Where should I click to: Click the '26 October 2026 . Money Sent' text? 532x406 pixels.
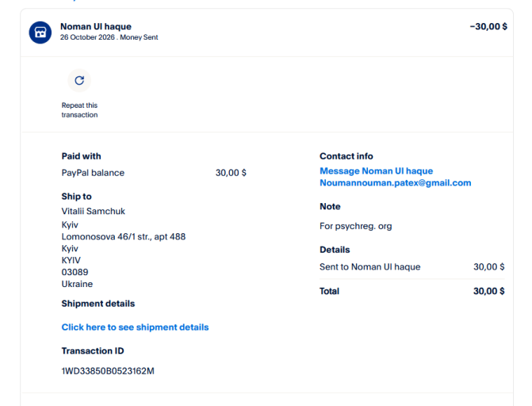click(x=109, y=37)
